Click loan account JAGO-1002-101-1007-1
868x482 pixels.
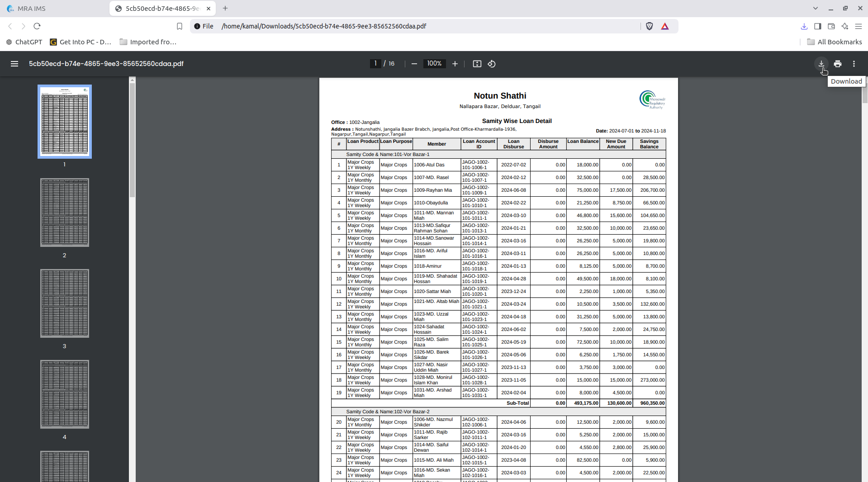tap(479, 178)
